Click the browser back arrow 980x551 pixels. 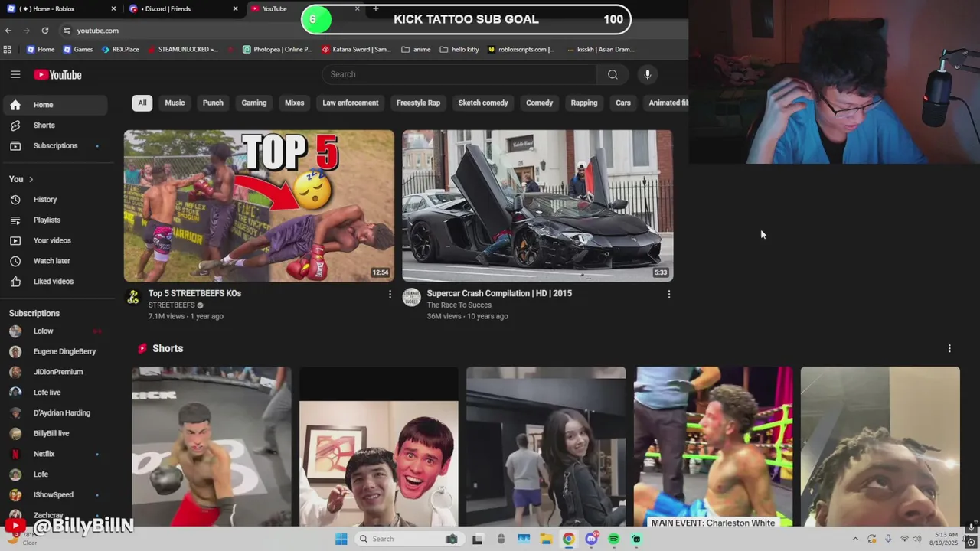8,31
